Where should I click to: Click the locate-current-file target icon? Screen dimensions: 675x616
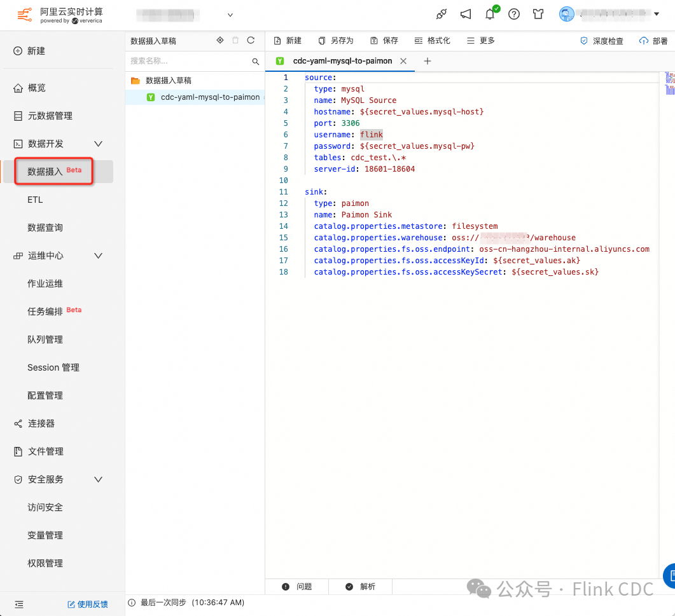click(220, 40)
